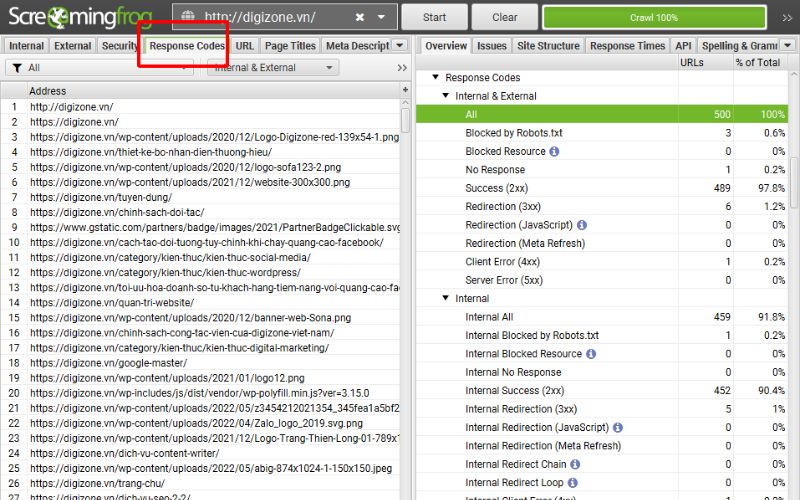Select the Server Error (5xx) row
The height and width of the screenshot is (500, 800).
[602, 280]
